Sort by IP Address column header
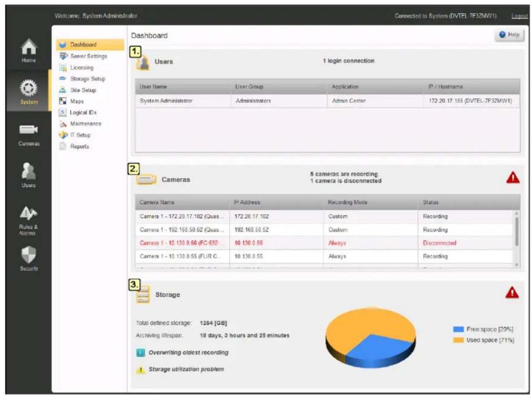The width and height of the screenshot is (532, 397). (276, 203)
